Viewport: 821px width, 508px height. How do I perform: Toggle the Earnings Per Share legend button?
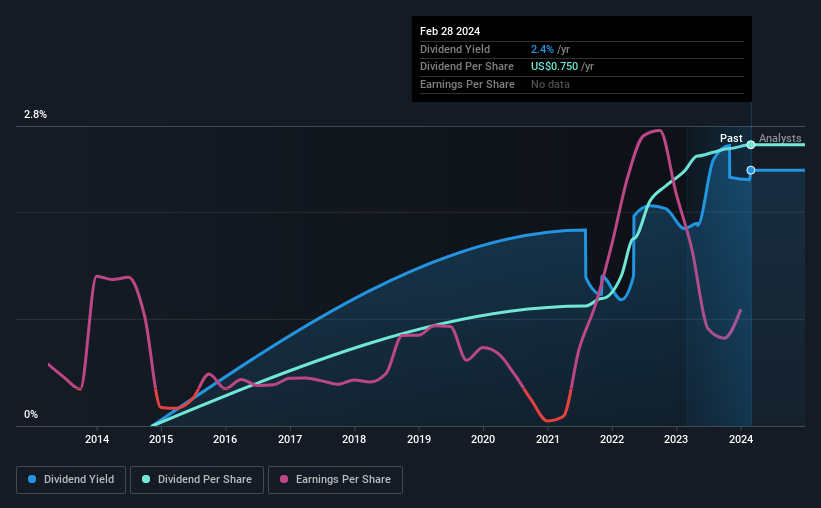(336, 480)
